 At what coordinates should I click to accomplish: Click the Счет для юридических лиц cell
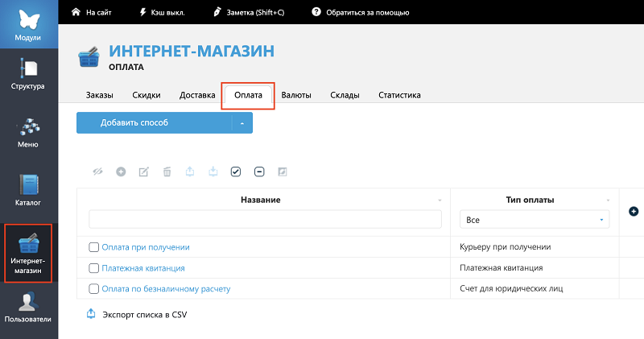511,289
